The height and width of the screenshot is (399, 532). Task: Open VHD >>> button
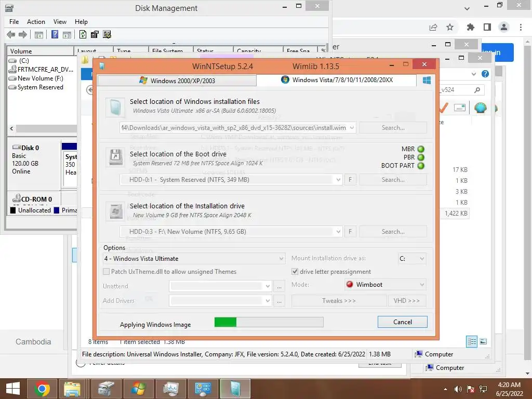pos(407,301)
